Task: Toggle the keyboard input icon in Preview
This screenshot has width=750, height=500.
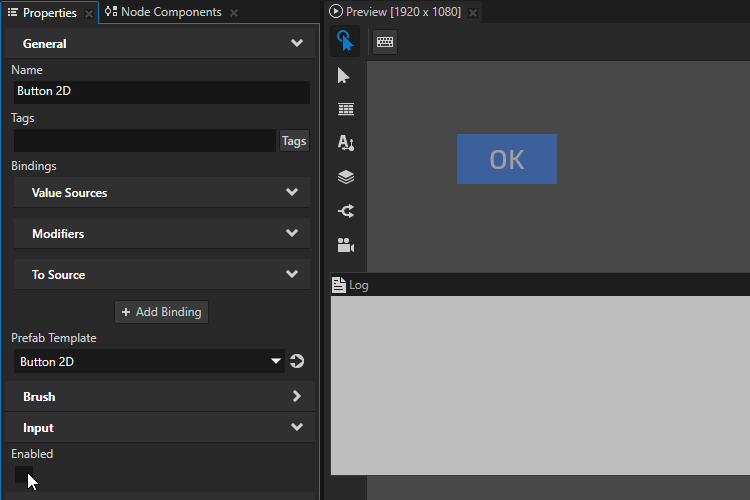Action: tap(385, 42)
